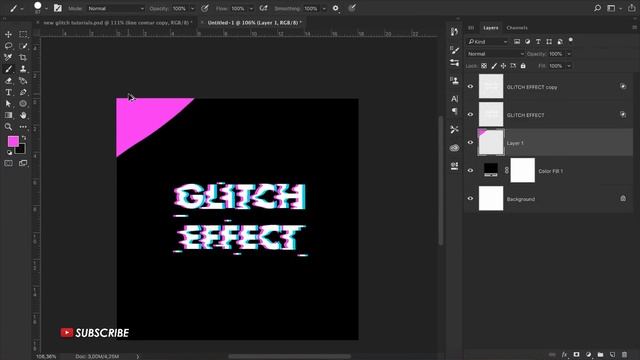Image resolution: width=640 pixels, height=360 pixels.
Task: Open the Layers panel flyout menu
Action: click(634, 28)
